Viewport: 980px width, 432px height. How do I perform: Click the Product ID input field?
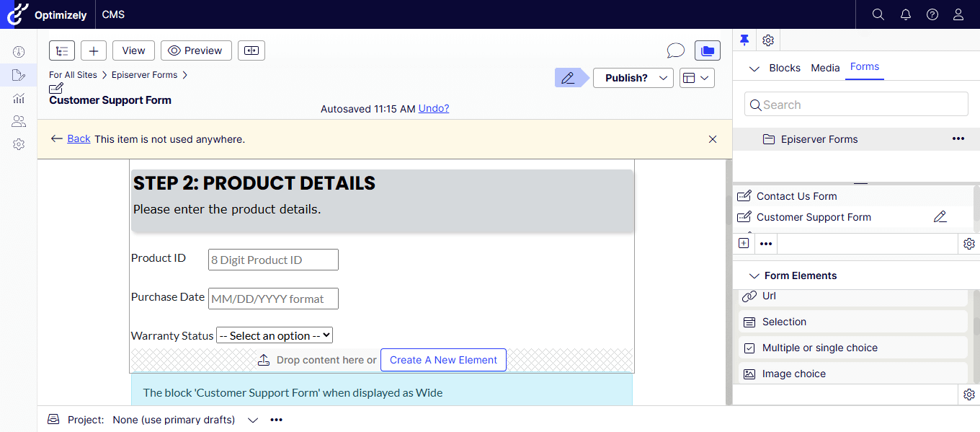[273, 260]
